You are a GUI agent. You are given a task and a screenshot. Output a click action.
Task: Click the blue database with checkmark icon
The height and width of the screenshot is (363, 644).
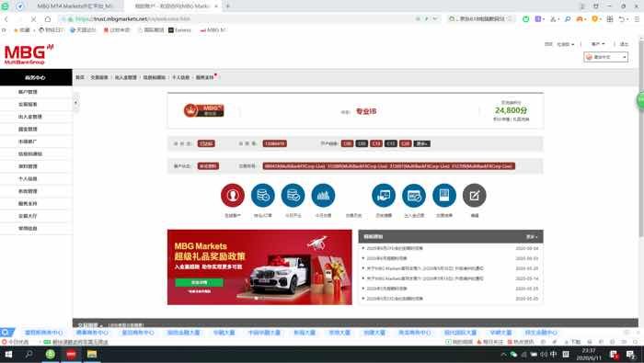[293, 196]
